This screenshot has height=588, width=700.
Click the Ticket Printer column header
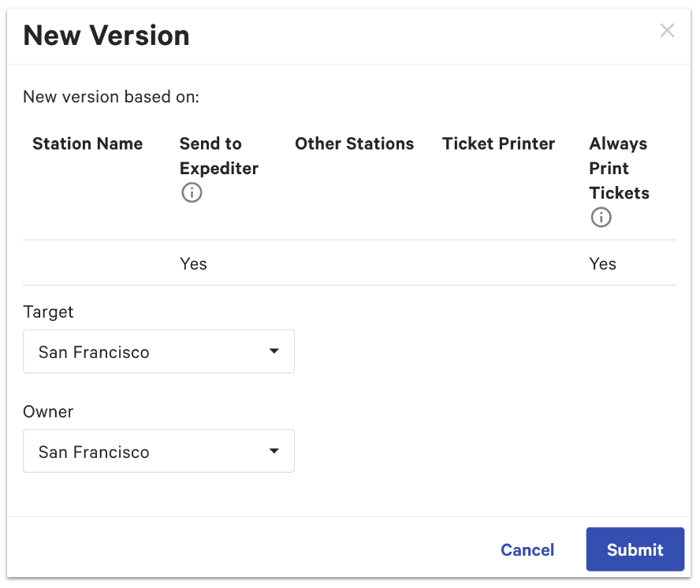[x=498, y=143]
